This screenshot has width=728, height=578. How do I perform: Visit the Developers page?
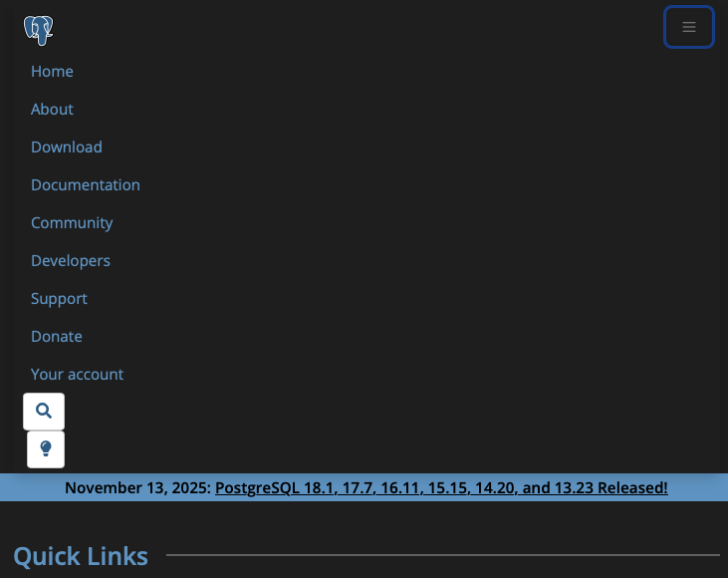coord(71,261)
